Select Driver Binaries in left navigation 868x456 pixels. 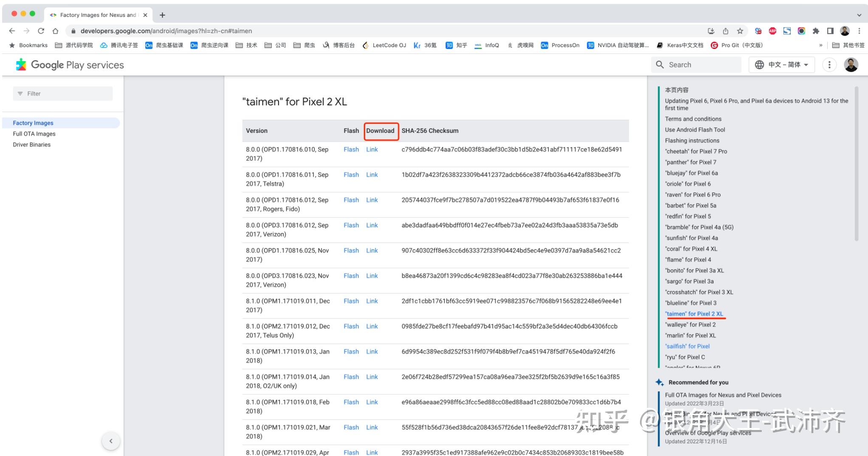click(31, 144)
